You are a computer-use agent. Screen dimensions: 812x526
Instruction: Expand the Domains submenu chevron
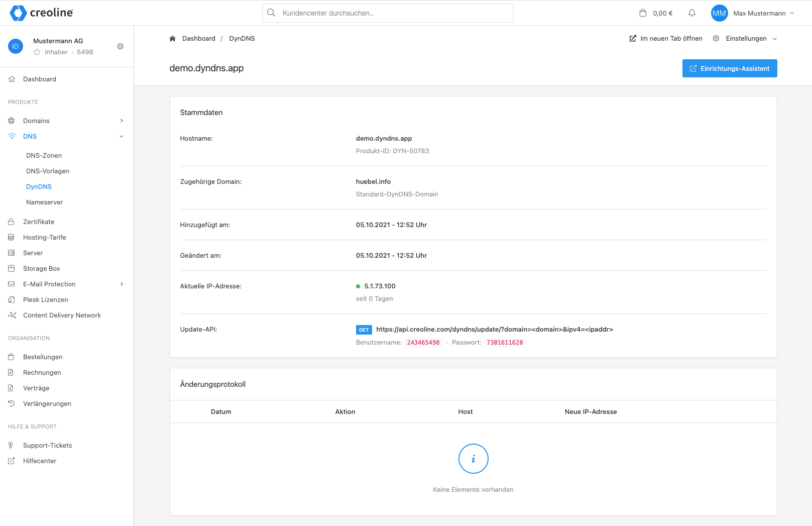point(122,121)
